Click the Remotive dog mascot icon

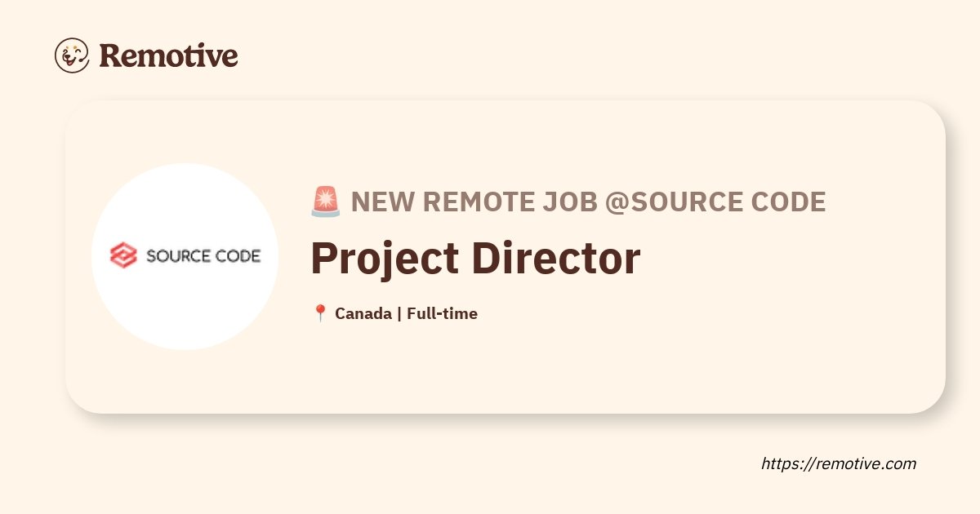(72, 55)
